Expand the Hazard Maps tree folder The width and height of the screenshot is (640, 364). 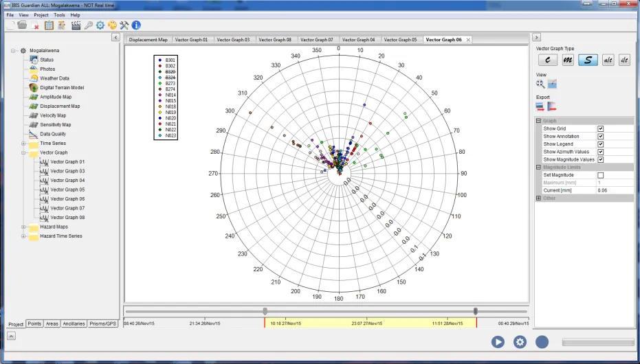(24, 227)
